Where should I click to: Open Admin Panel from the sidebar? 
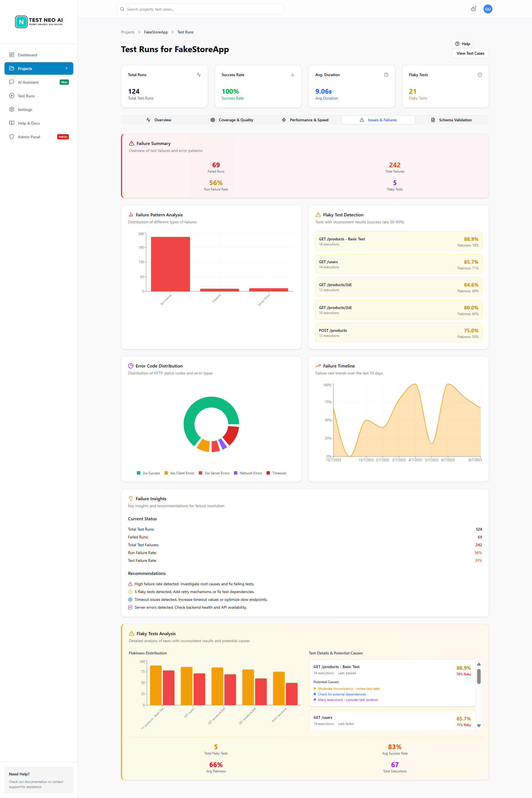click(x=29, y=137)
